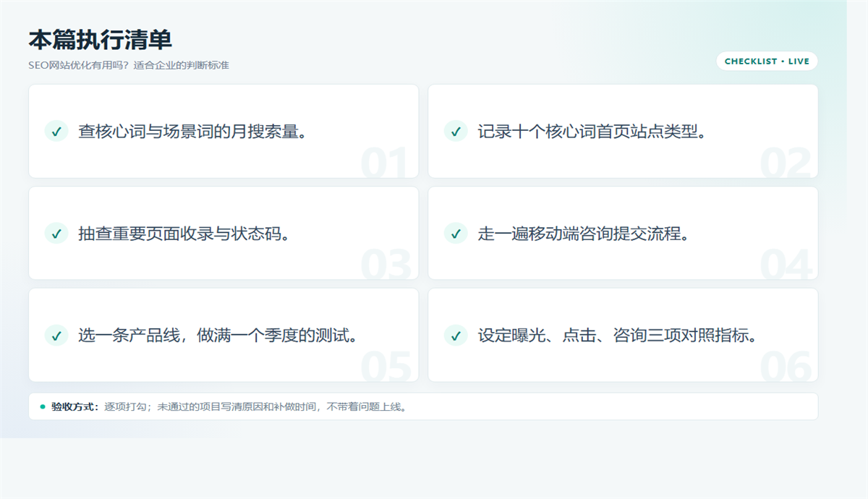Image resolution: width=868 pixels, height=499 pixels.
Task: Select the text 抽查重要页面收录与状态码。
Action: click(x=184, y=234)
